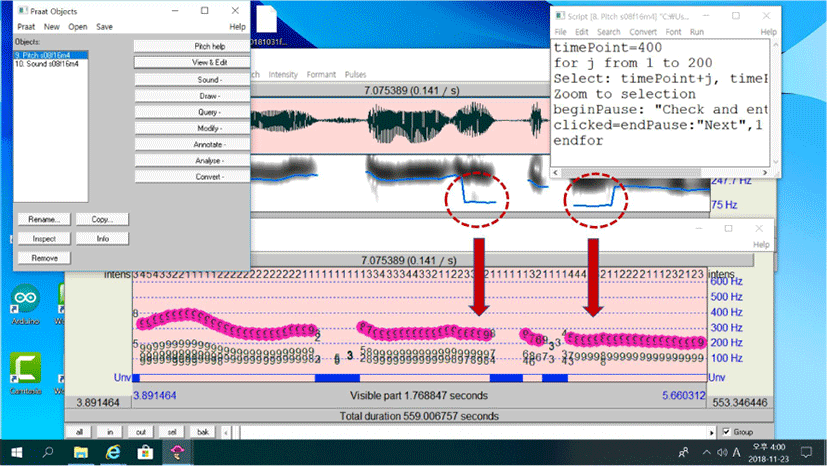Viewport: 827px width, 466px height.
Task: Open Formant menu in Sound editor
Action: 321,75
